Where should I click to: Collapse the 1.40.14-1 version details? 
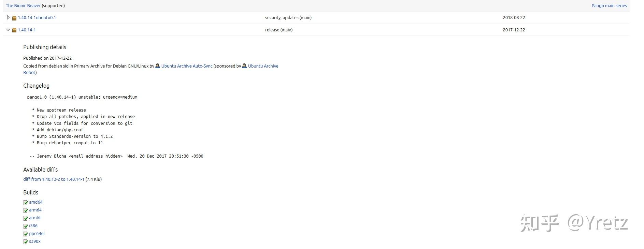pos(8,30)
